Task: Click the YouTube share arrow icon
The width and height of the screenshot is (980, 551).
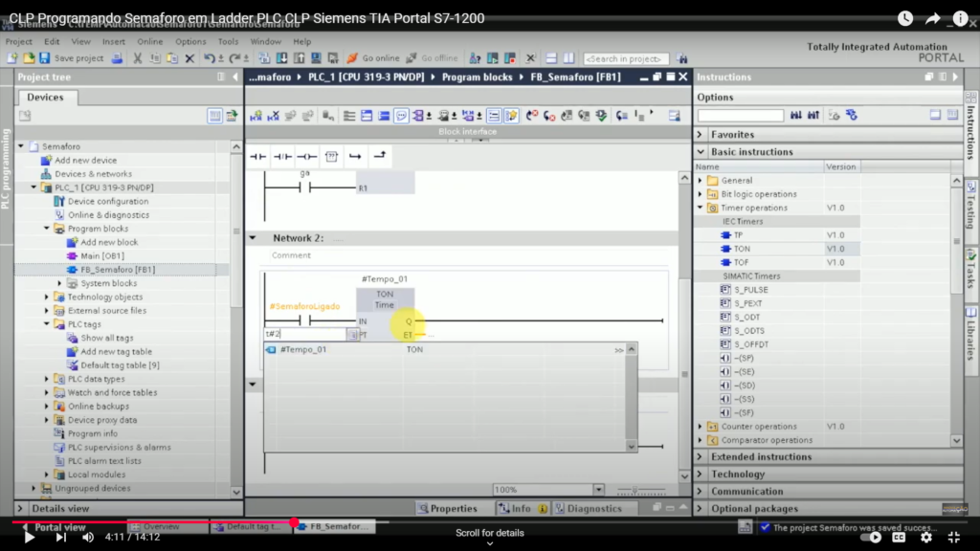Action: point(932,19)
